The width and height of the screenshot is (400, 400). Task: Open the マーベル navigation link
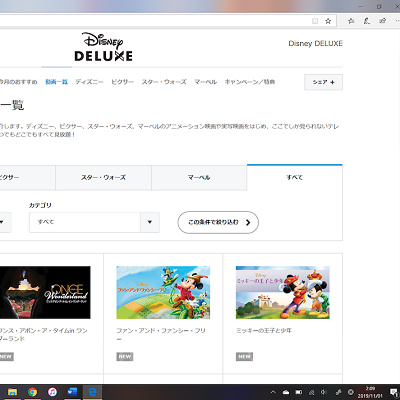(205, 82)
